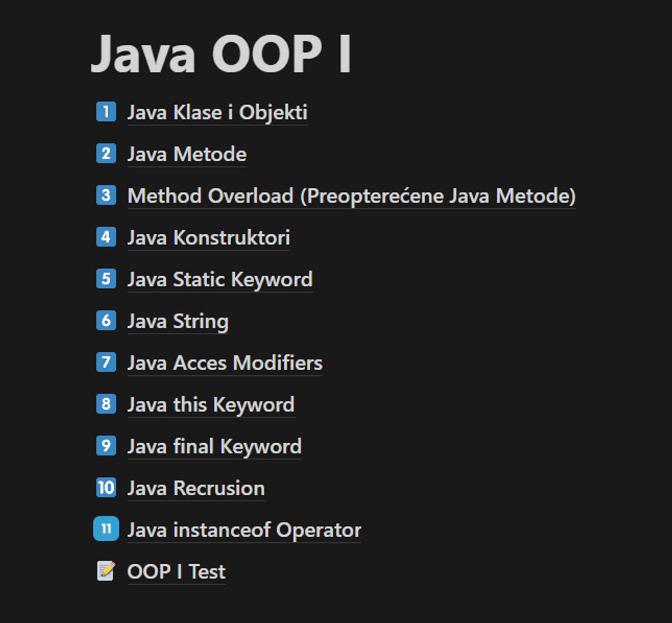Viewport: 672px width, 623px height.
Task: Open Java final Keyword page
Action: tap(214, 447)
